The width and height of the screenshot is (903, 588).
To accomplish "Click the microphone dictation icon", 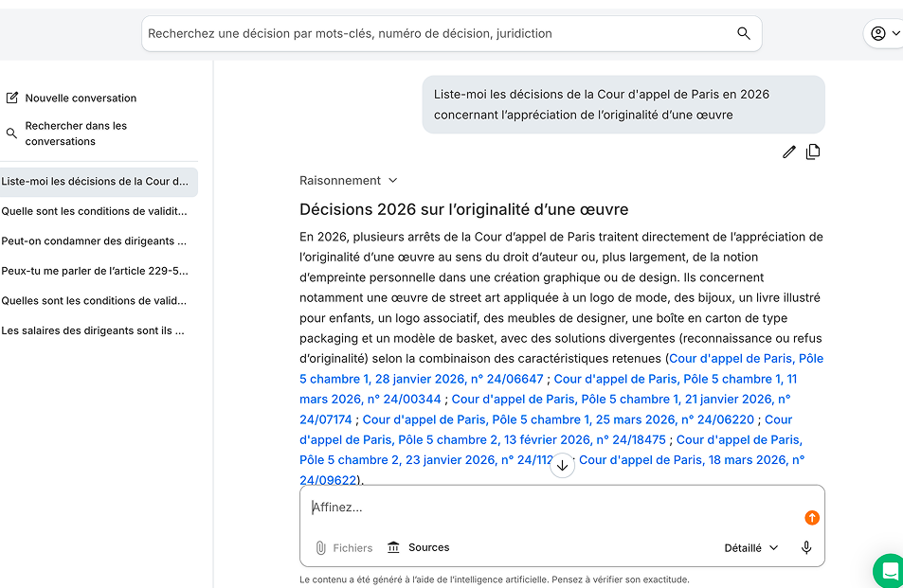I will 806,547.
